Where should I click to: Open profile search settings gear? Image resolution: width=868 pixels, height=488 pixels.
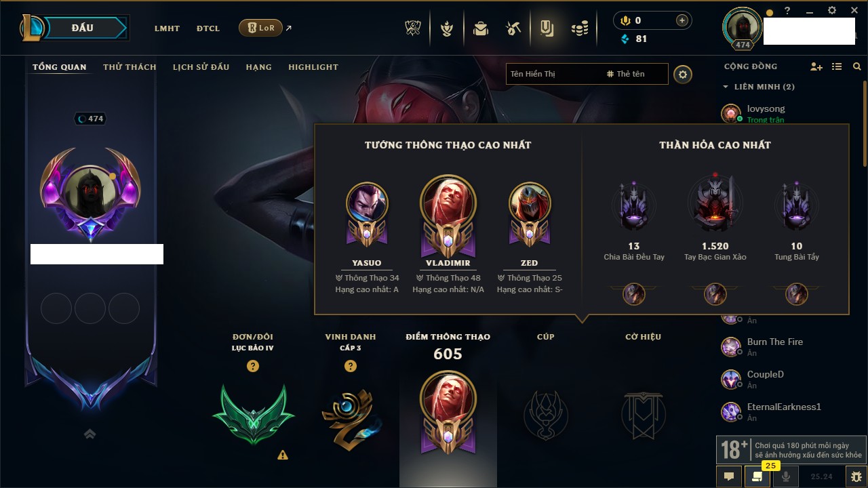pos(683,74)
